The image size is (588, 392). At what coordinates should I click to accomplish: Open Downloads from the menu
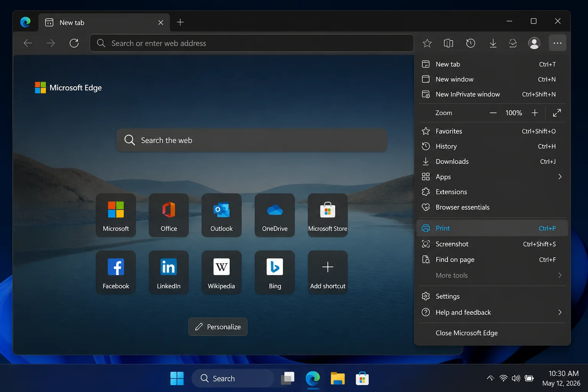[x=492, y=162]
